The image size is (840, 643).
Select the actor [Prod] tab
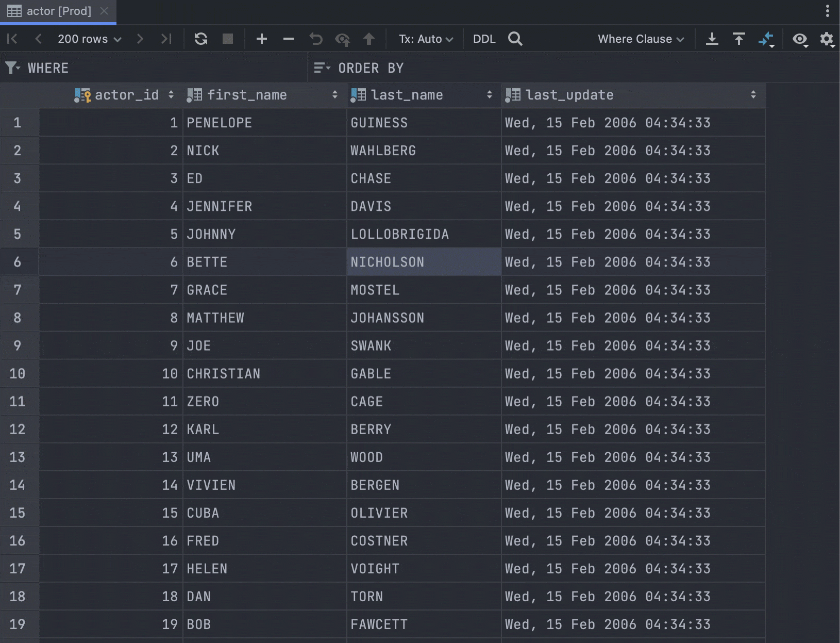point(58,11)
